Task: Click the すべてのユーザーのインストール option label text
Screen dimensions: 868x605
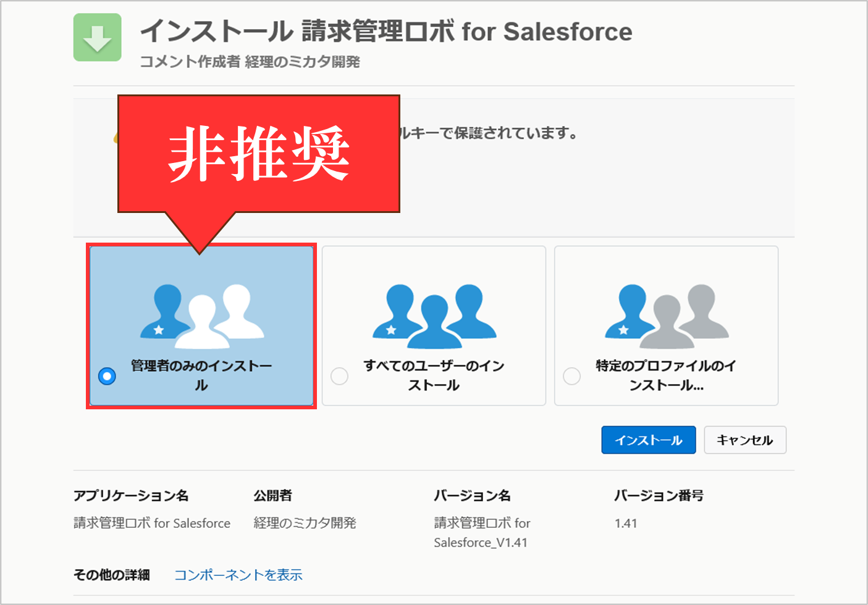Action: tap(434, 375)
